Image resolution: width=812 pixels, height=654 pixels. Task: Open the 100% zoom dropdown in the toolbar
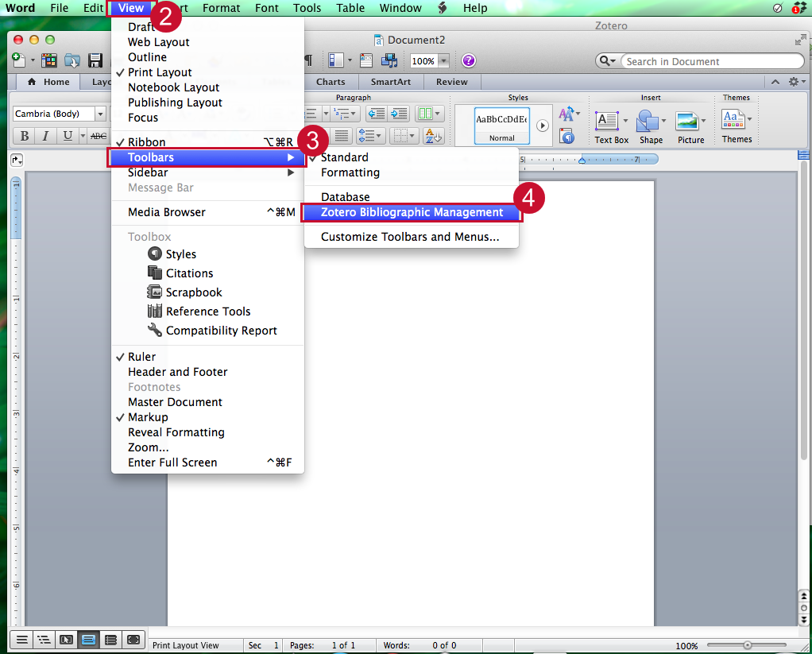[x=444, y=61]
